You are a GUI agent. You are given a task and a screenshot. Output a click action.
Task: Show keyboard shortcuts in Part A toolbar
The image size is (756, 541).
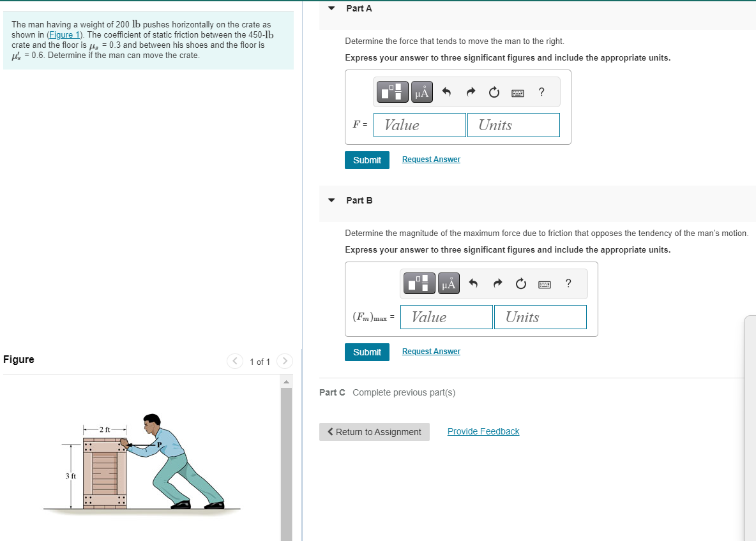[x=518, y=93]
